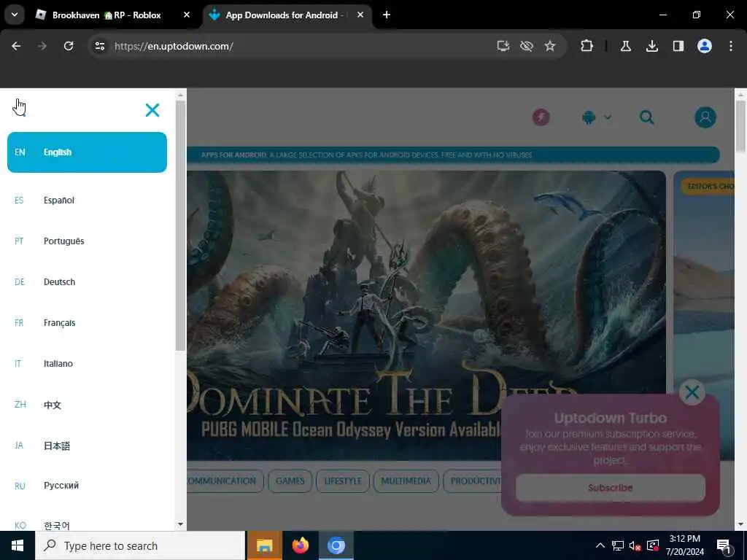Dismiss the Uptodown Turbo popup
Viewport: 747px width, 560px height.
click(x=692, y=393)
